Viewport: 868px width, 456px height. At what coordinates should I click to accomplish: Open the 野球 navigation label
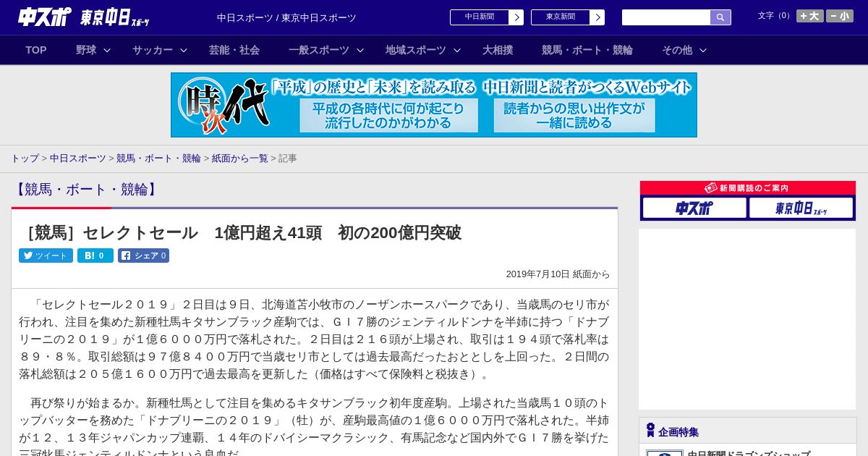(86, 50)
